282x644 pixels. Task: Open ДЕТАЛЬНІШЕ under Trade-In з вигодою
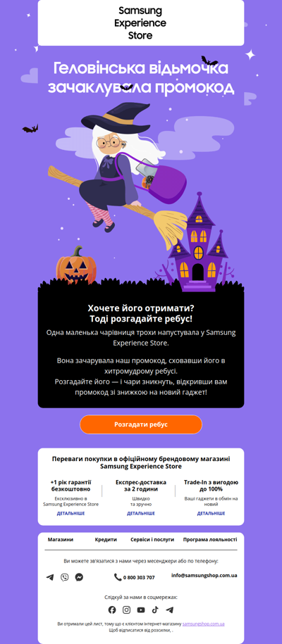coord(211,513)
